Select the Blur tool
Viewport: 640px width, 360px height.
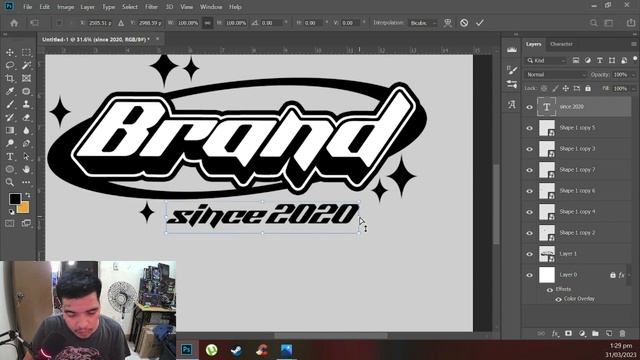click(26, 131)
